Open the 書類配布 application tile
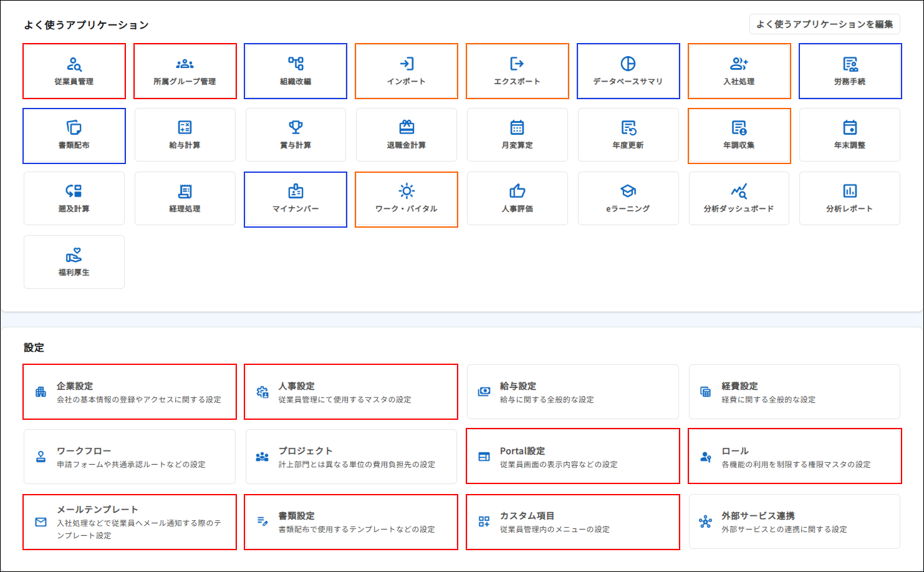Screen dimensions: 924x572 pyautogui.click(x=74, y=136)
